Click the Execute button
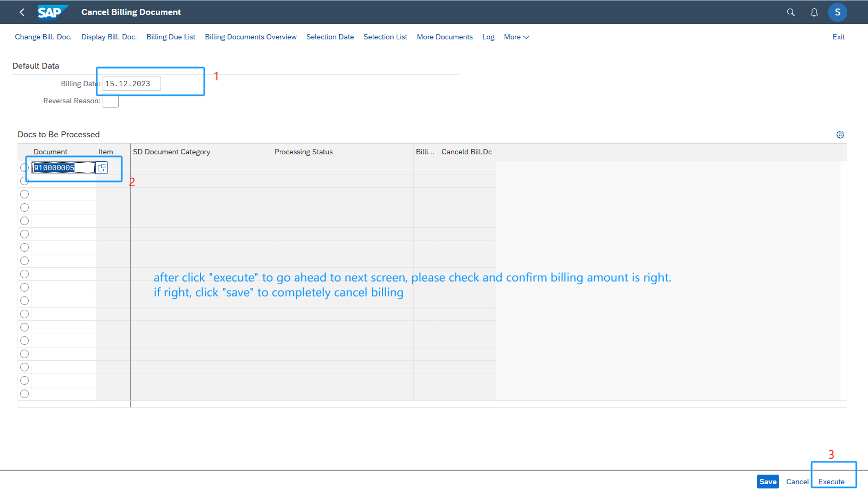The height and width of the screenshot is (489, 868). 831,482
